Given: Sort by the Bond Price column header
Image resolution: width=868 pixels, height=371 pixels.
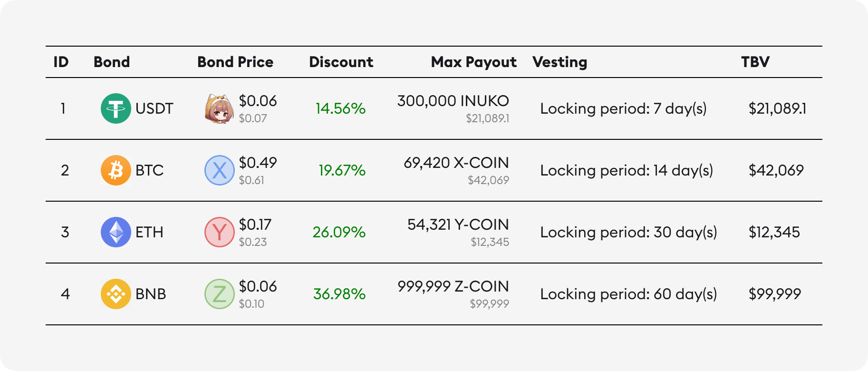Looking at the screenshot, I should 235,62.
